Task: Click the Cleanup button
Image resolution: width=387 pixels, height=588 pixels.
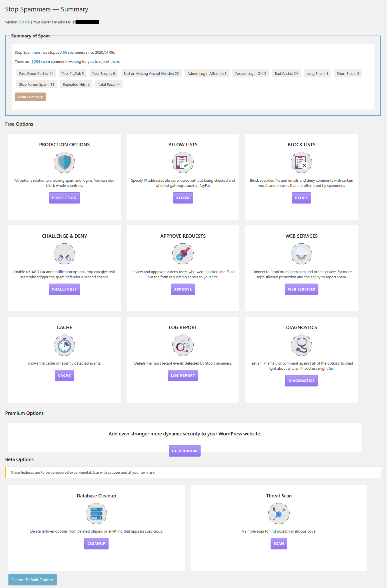Action: point(96,544)
